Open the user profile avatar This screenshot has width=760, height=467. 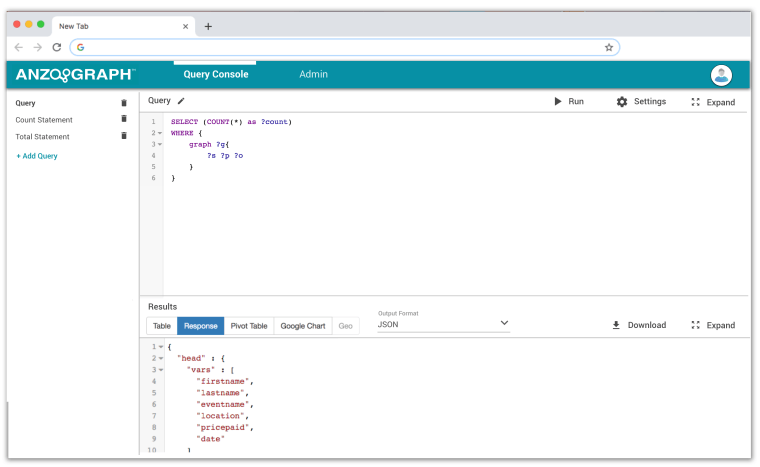(721, 75)
